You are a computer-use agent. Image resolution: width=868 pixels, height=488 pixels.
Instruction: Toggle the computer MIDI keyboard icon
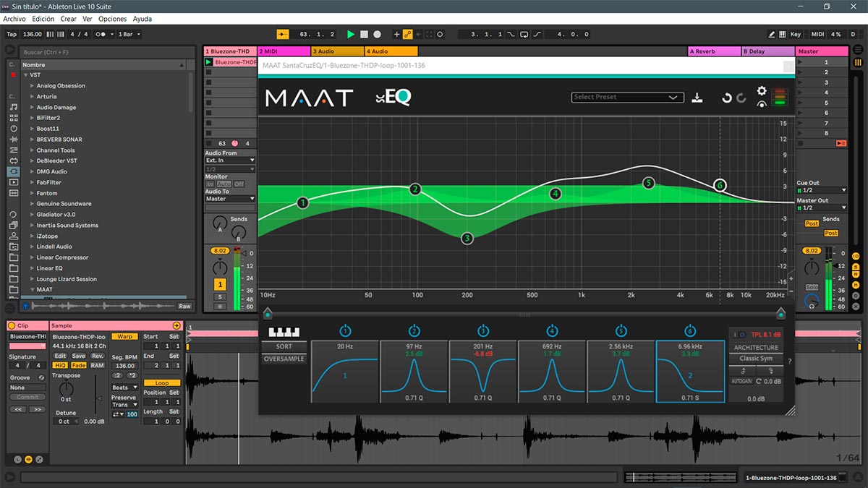coord(783,34)
